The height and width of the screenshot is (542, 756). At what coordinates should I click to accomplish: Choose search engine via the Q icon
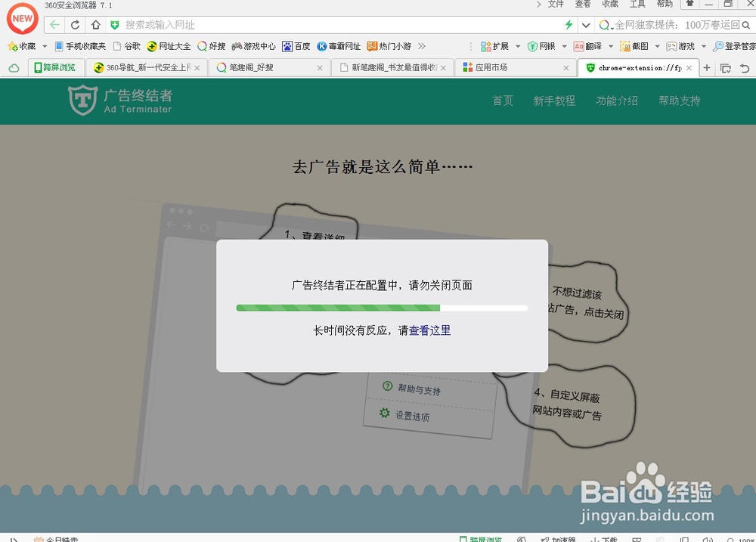605,25
